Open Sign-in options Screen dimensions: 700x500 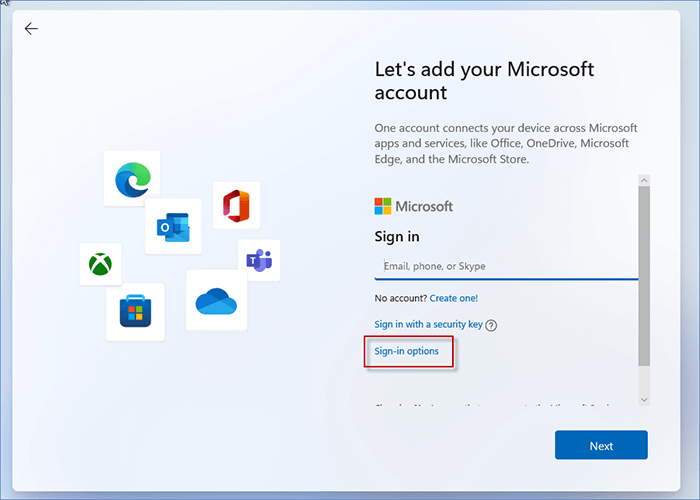(406, 351)
